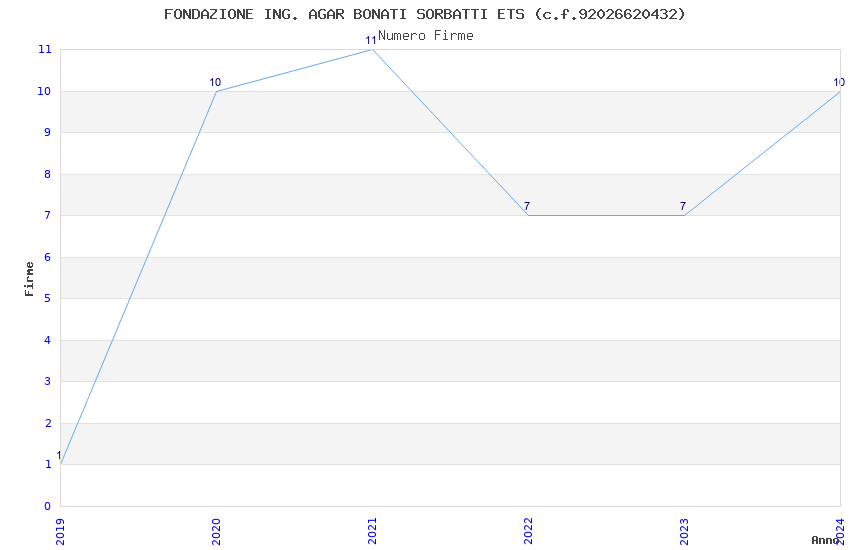Click y-axis tick value 2

(x=48, y=423)
